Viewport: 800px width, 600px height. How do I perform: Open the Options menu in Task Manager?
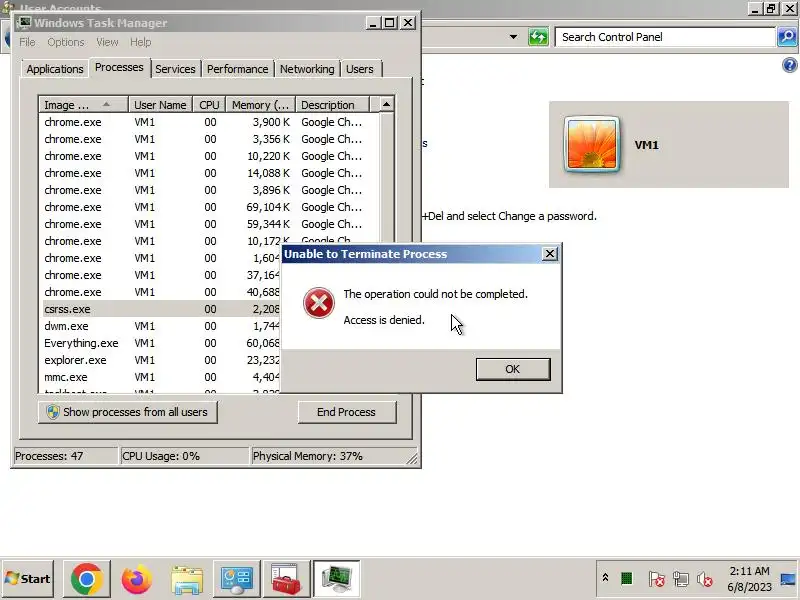pyautogui.click(x=66, y=42)
